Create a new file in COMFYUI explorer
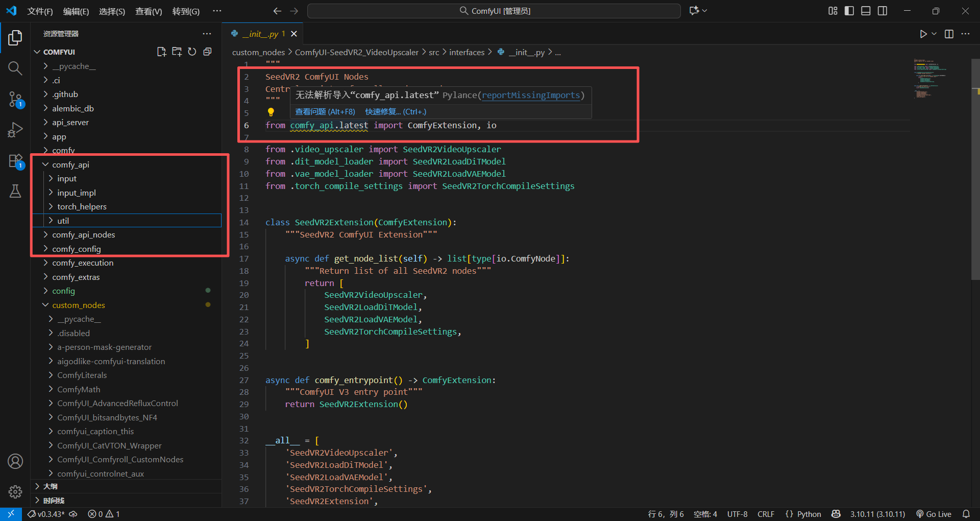980x521 pixels. pos(162,52)
